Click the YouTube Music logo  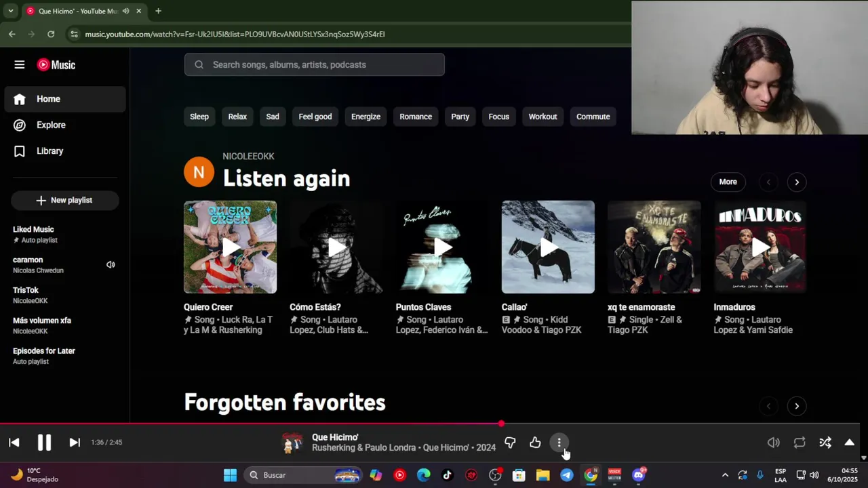pyautogui.click(x=56, y=65)
